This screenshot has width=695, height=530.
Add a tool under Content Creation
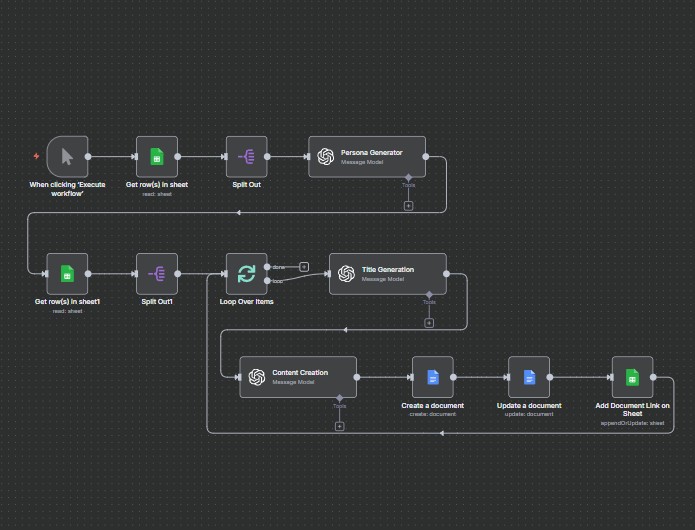click(339, 426)
